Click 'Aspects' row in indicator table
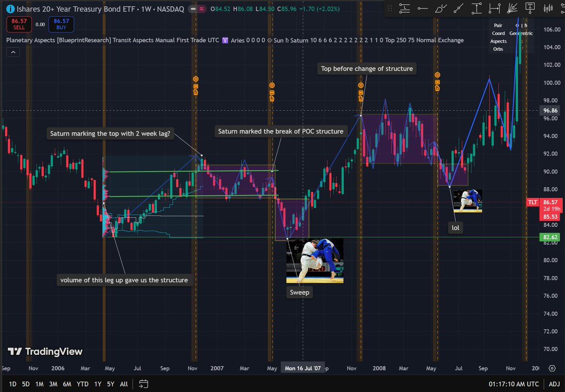Viewport: 565px width, 392px height. (x=498, y=41)
